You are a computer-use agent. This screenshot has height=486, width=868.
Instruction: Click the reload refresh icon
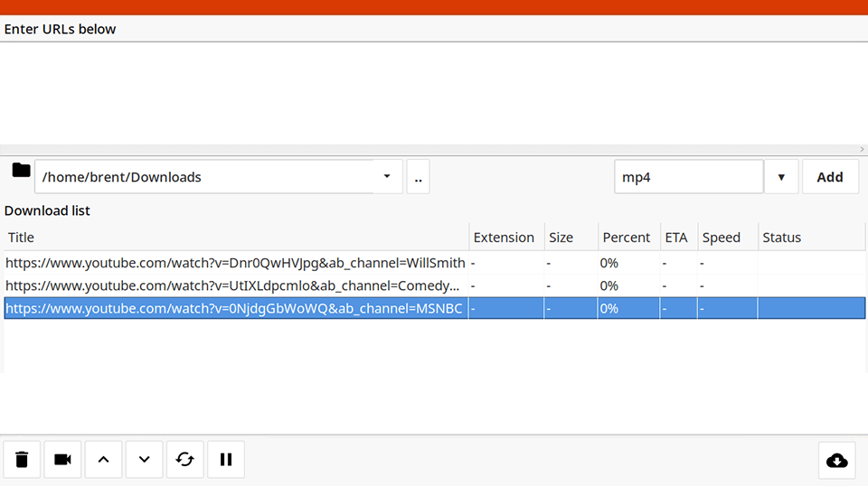[x=184, y=460]
